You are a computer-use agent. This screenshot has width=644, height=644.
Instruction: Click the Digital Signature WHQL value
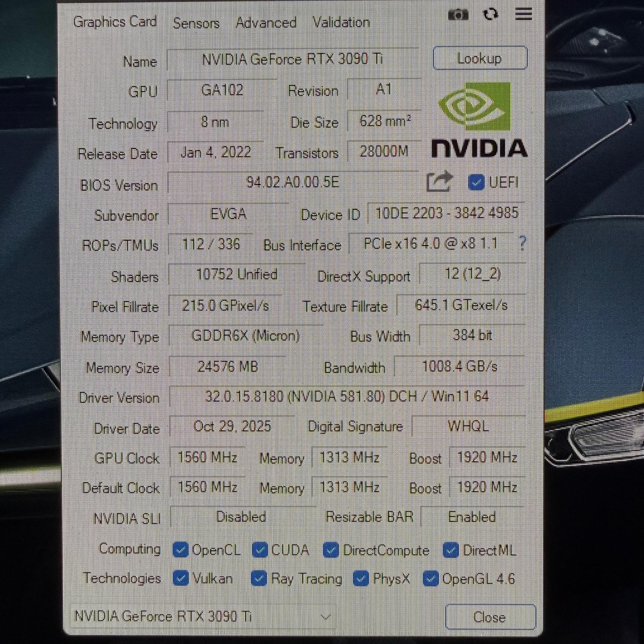point(469,426)
